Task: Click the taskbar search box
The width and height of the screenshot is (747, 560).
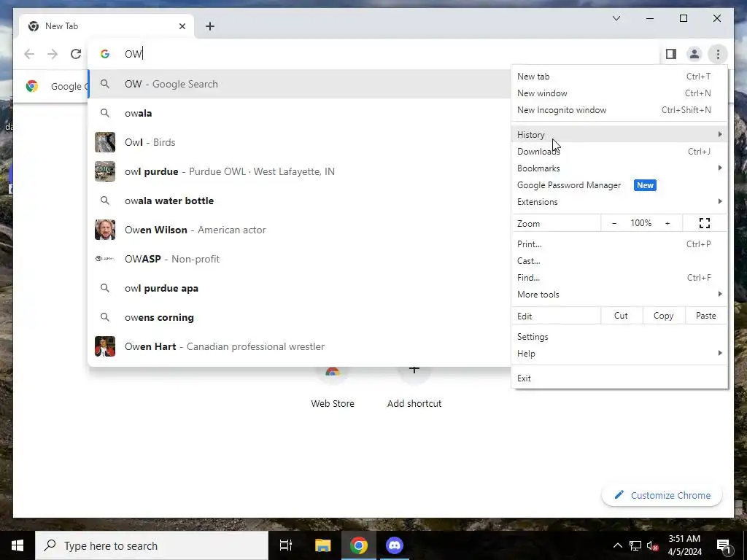Action: tap(152, 545)
